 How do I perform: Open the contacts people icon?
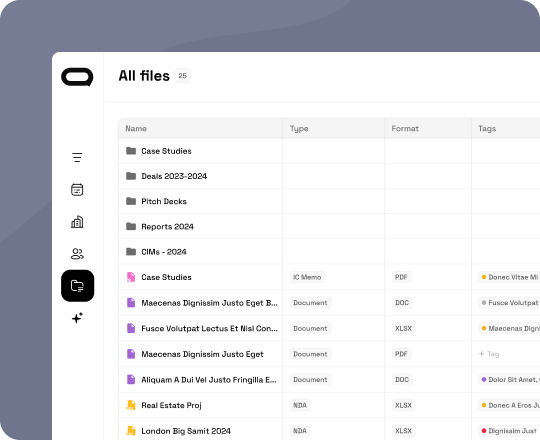click(77, 254)
